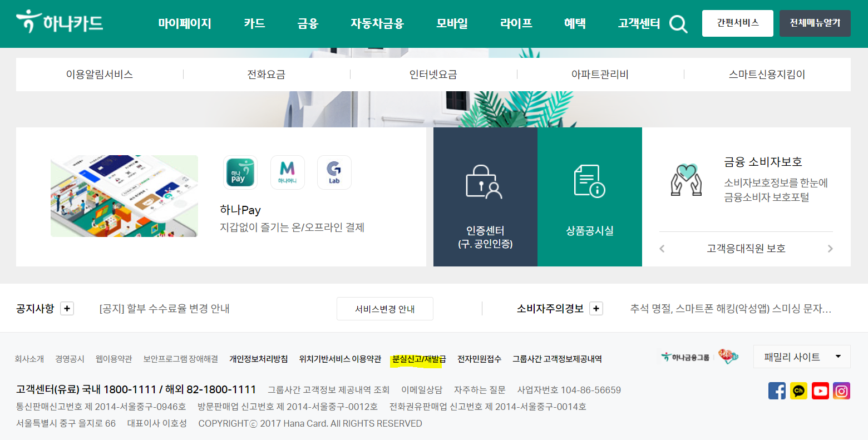
Task: Open the G Lab icon
Action: (334, 172)
